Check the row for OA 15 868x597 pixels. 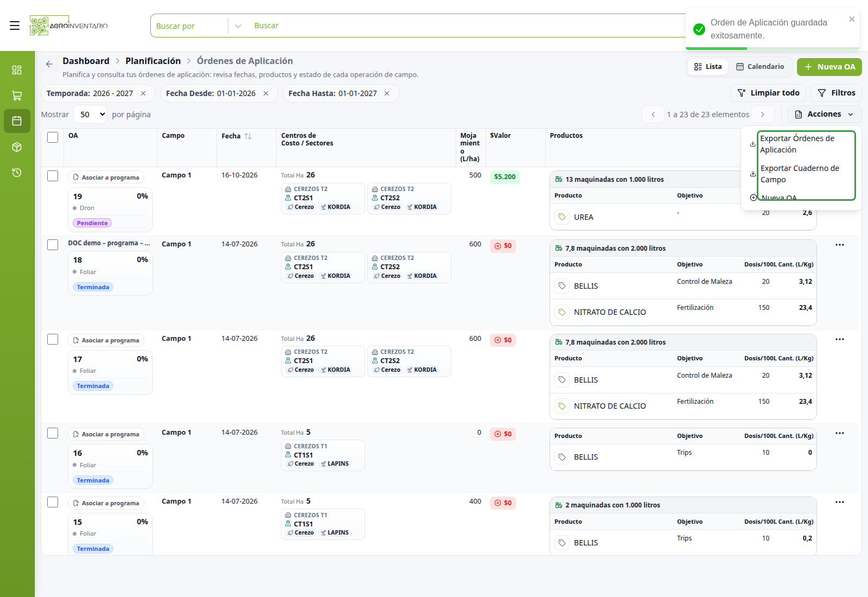[x=53, y=502]
